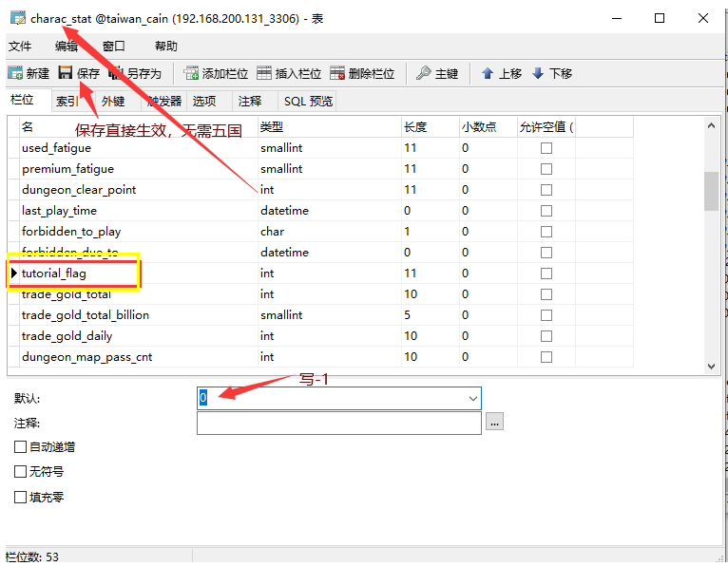Move field up with 上移 arrow
The width and height of the screenshot is (728, 566).
[x=488, y=73]
